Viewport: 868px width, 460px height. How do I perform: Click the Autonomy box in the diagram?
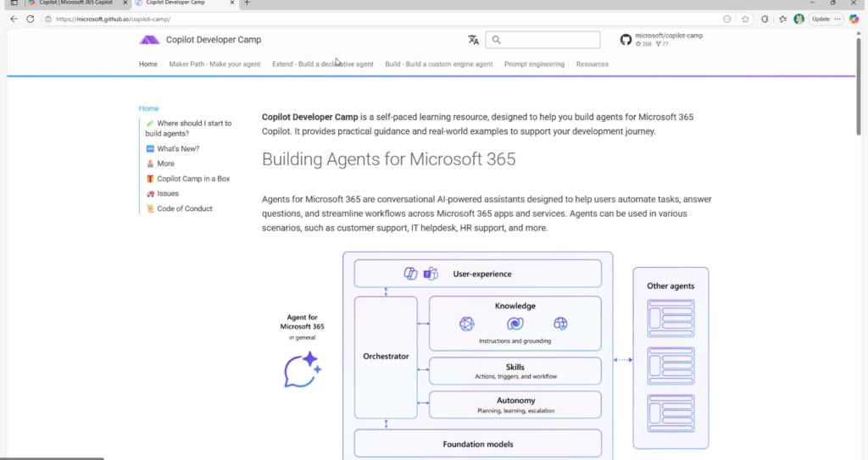click(515, 405)
